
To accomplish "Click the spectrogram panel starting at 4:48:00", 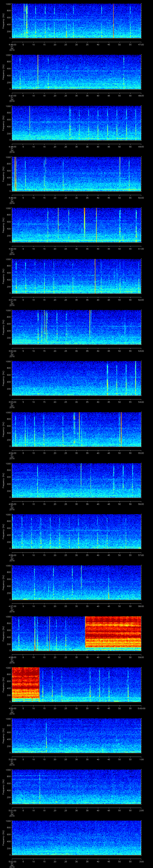I will (77, 123).
